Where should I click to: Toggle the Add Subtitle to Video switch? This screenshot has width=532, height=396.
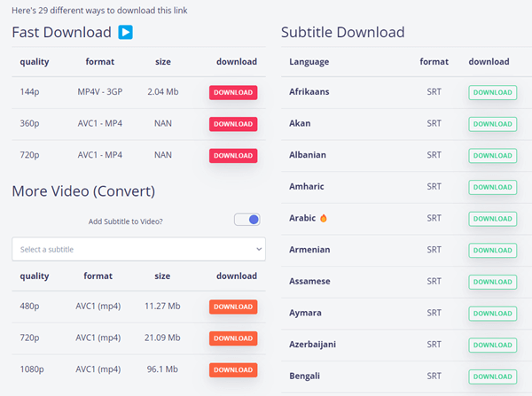[247, 220]
